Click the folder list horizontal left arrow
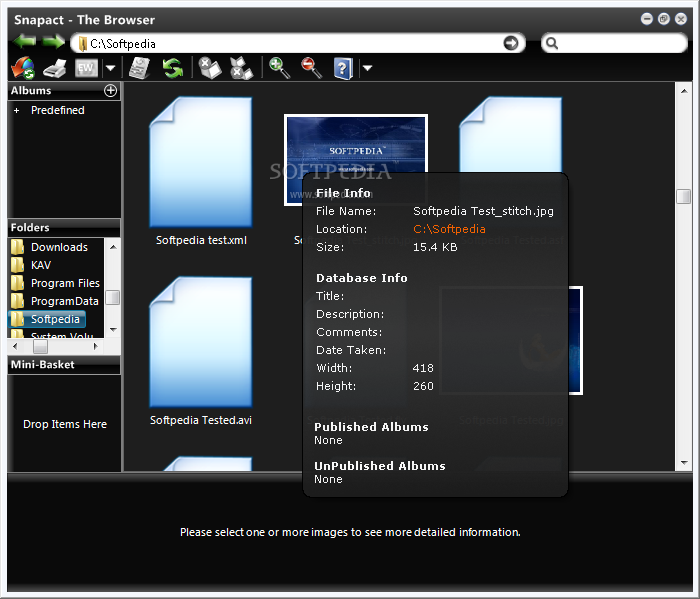 15,346
